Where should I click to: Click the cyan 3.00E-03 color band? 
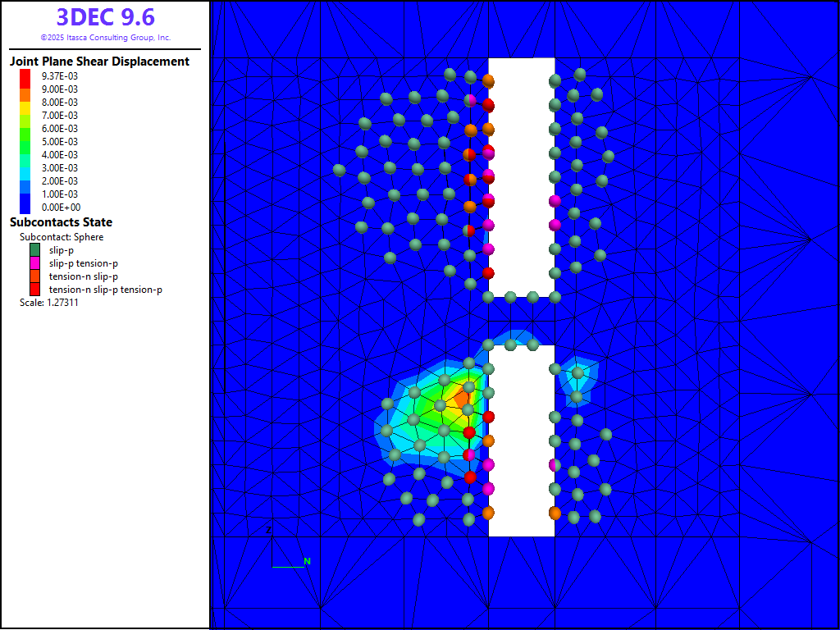[25, 167]
